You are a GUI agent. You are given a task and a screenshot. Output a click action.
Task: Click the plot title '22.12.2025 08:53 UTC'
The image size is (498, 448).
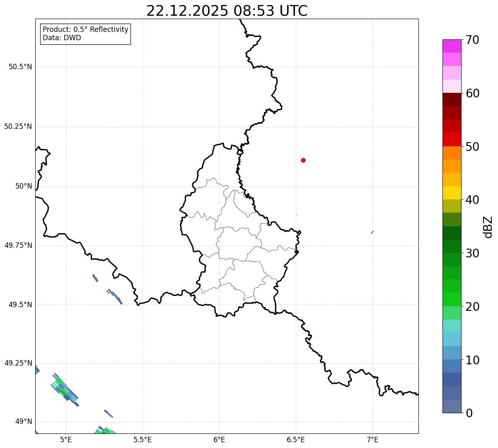(x=227, y=11)
